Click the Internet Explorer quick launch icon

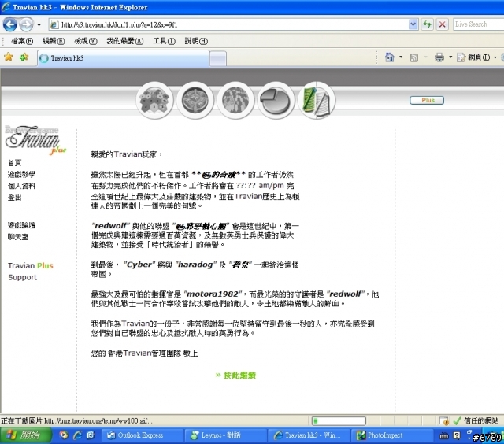pyautogui.click(x=77, y=435)
